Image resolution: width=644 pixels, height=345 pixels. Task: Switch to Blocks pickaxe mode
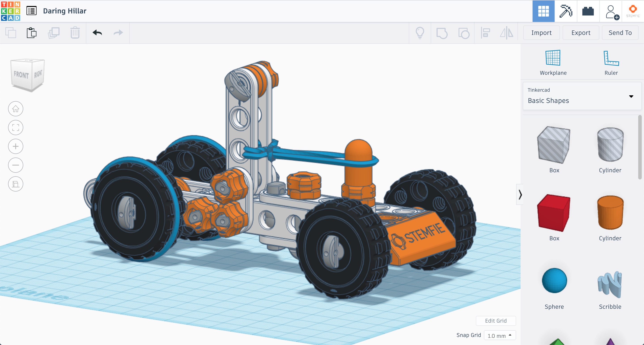[566, 11]
